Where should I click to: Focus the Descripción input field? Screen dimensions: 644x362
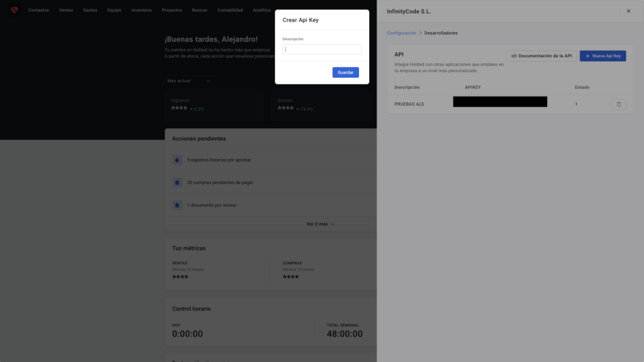(x=322, y=49)
